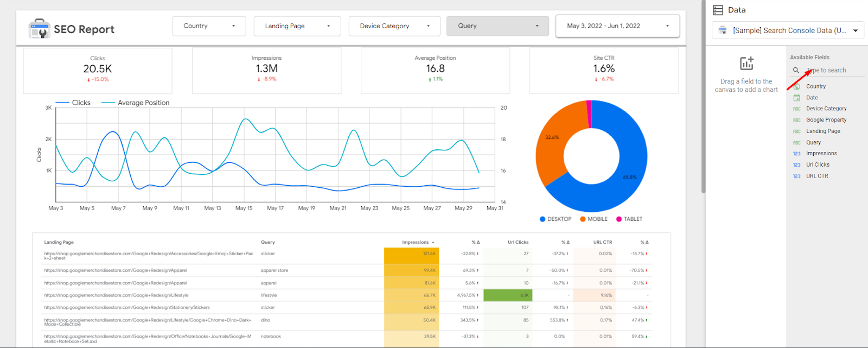Click the TABLET legend color dot
Screen dimensions: 868x348
(619, 219)
